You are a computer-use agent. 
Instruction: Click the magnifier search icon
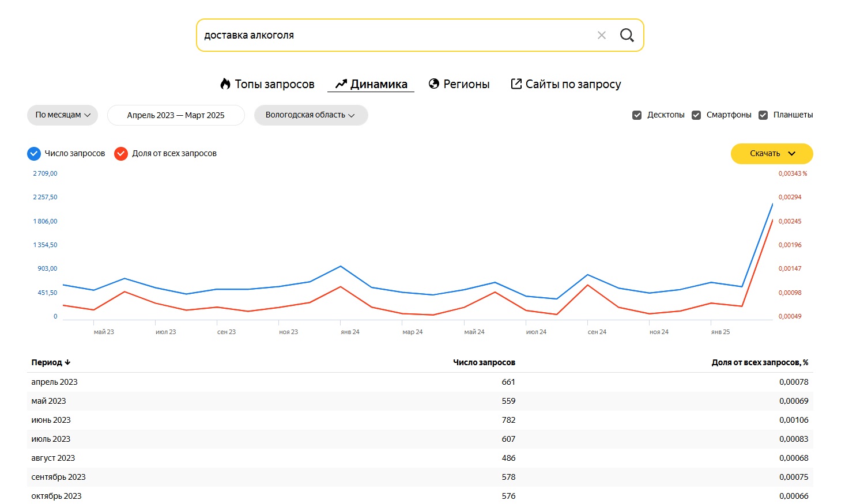627,35
